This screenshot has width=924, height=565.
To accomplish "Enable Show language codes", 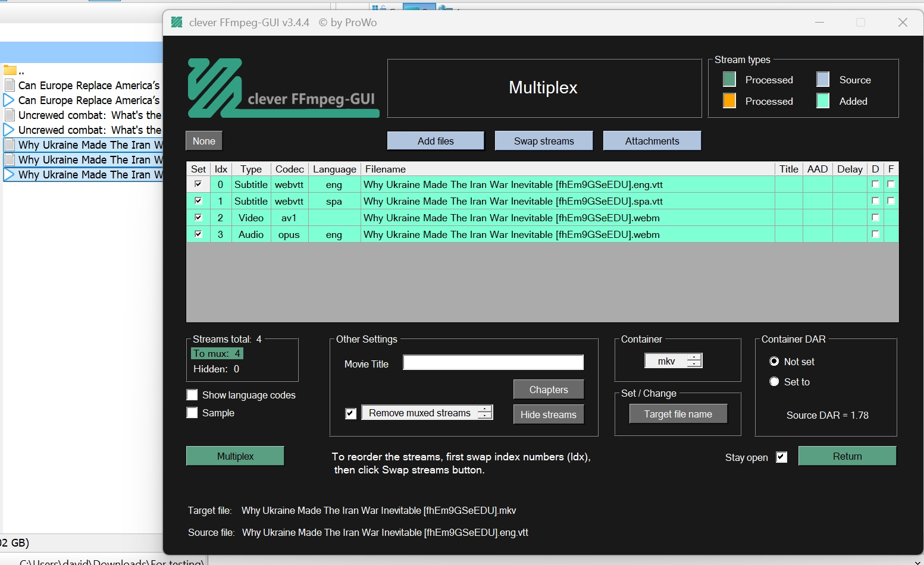I will pos(192,395).
